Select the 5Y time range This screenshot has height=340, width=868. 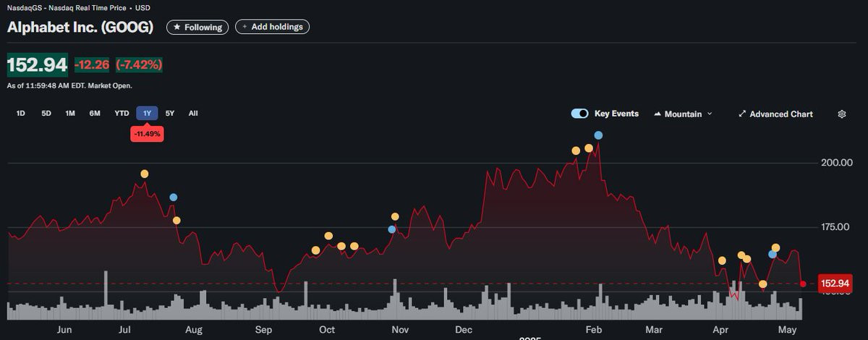click(x=170, y=114)
